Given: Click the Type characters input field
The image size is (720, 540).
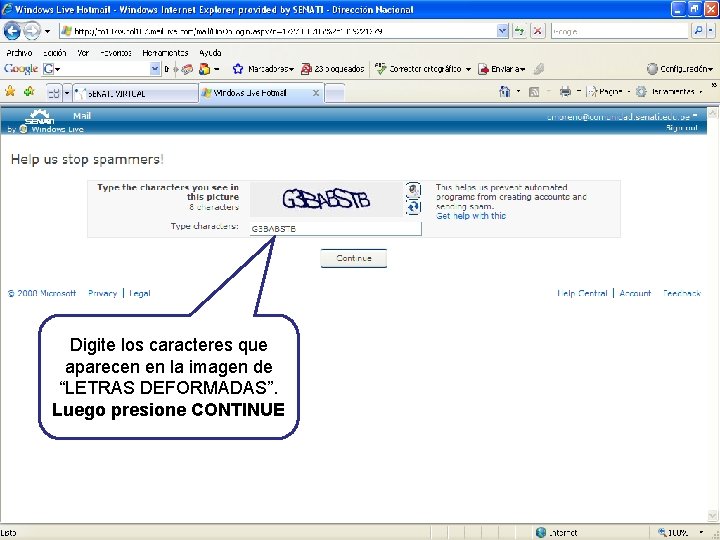Looking at the screenshot, I should pyautogui.click(x=335, y=229).
